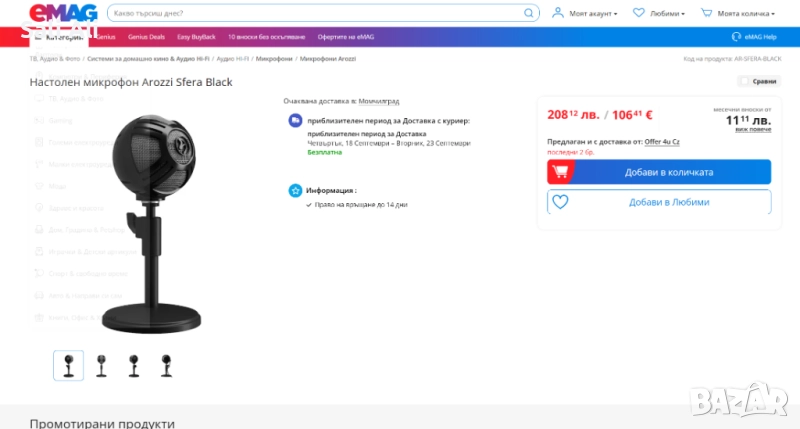Select the fourth microphone thumbnail
The height and width of the screenshot is (429, 800).
[x=166, y=365]
